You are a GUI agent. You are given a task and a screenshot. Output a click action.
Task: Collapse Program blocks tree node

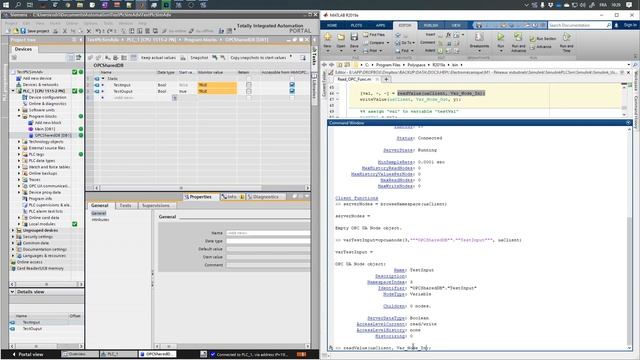click(19, 116)
